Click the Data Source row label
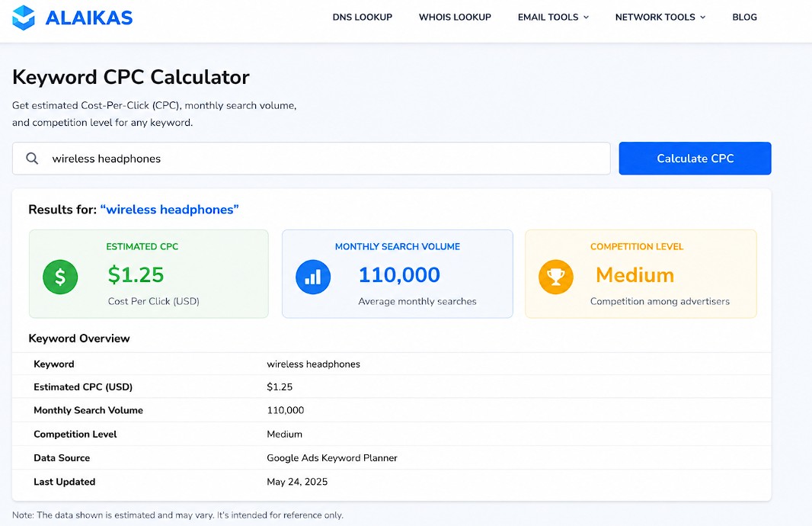This screenshot has width=812, height=526. point(62,458)
